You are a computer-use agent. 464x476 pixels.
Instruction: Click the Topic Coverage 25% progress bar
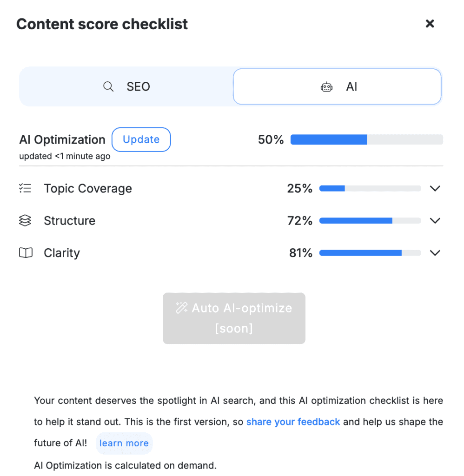click(x=370, y=189)
